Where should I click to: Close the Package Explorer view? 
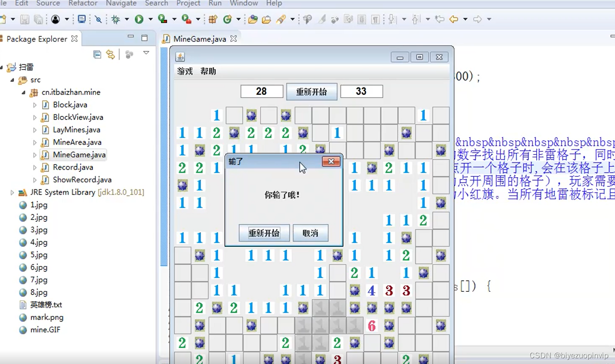[x=74, y=38]
